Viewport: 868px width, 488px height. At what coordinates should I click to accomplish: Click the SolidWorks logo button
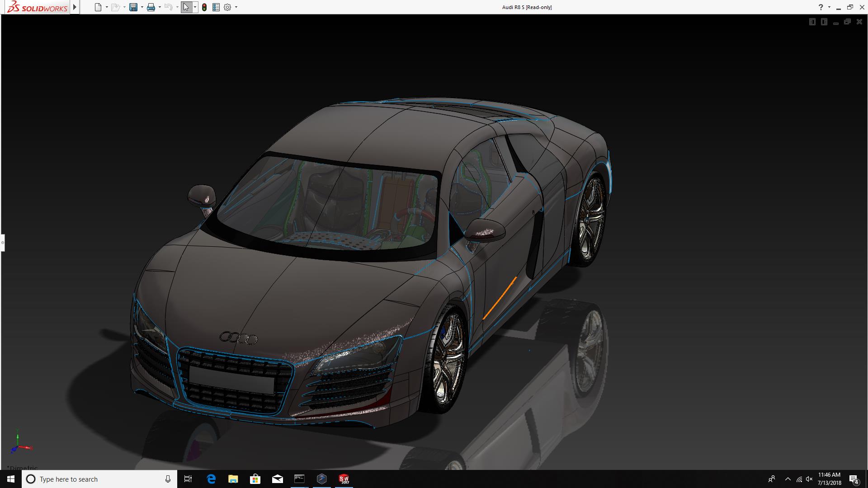(x=37, y=7)
